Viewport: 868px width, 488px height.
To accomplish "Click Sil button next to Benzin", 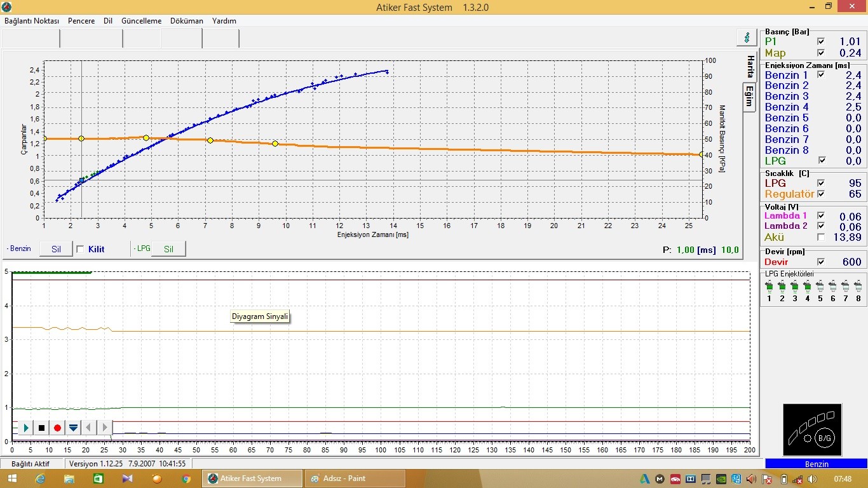I will pos(56,249).
